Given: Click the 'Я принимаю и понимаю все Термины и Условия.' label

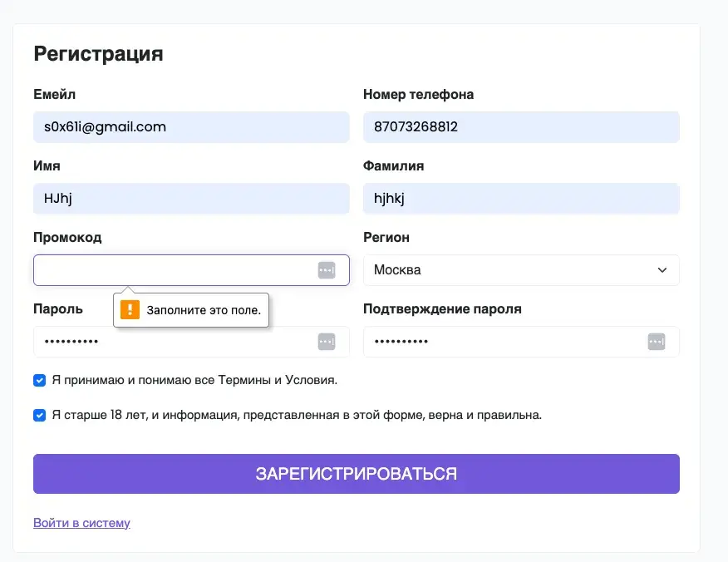Looking at the screenshot, I should coord(194,381).
